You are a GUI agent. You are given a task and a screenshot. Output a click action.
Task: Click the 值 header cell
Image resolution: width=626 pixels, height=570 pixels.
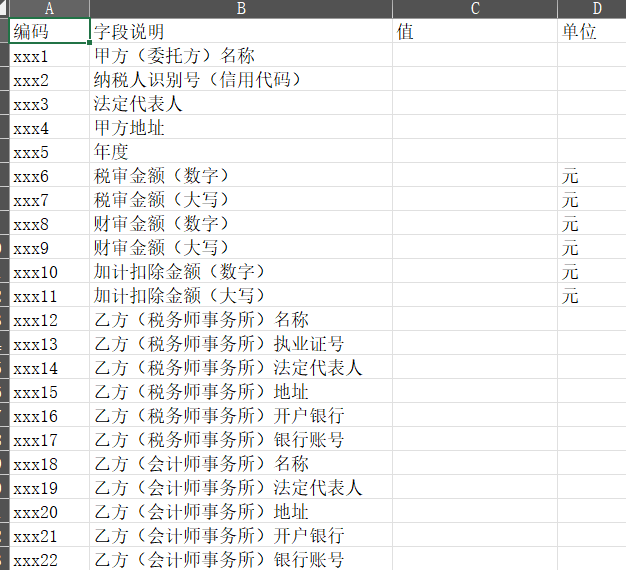coord(475,31)
